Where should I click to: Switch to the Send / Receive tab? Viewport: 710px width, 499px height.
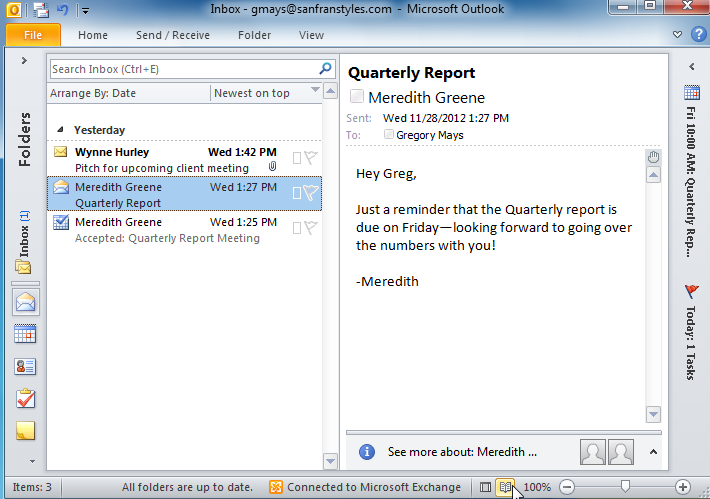[x=172, y=35]
